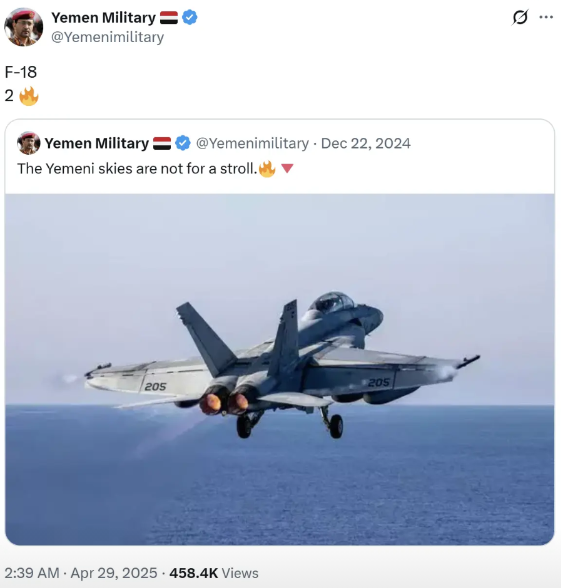Open the main profile avatar photo
The height and width of the screenshot is (588, 561).
[23, 27]
